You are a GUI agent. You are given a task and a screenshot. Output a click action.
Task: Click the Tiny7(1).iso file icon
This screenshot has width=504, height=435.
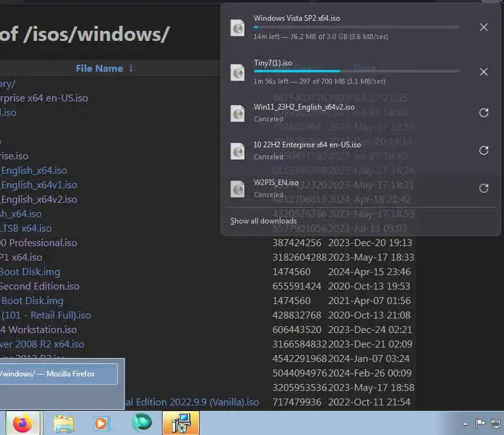pyautogui.click(x=238, y=72)
